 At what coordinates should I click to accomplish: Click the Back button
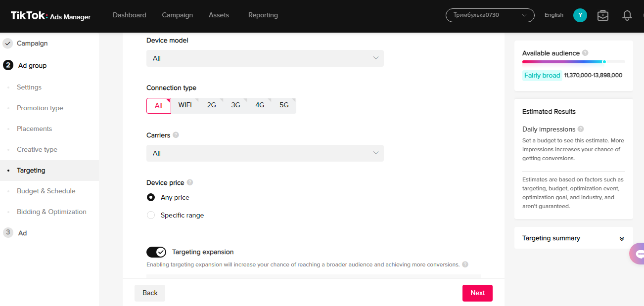(x=150, y=293)
